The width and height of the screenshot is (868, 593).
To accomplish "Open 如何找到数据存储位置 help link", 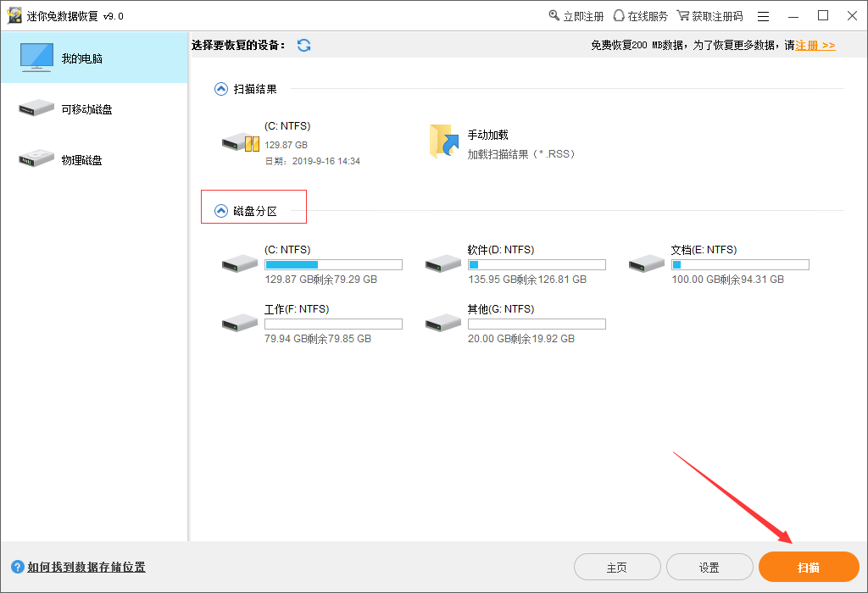I will click(x=86, y=567).
